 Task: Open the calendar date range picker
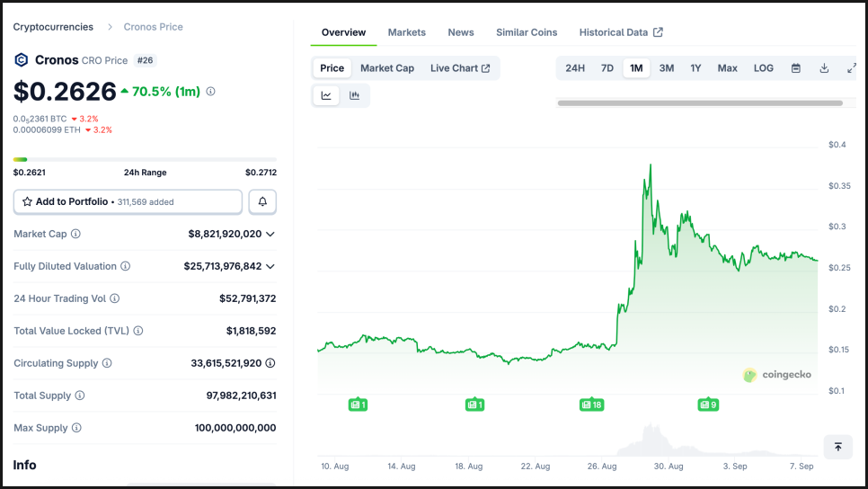[x=795, y=68]
